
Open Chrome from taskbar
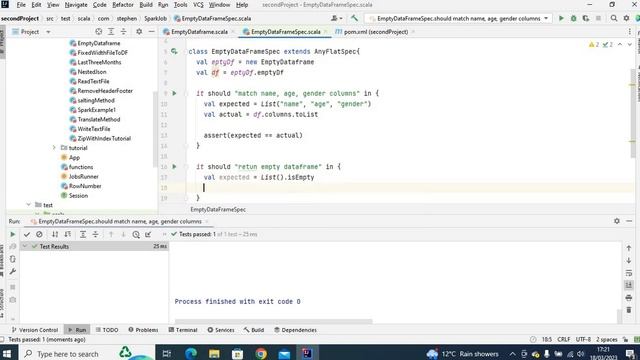coord(261,353)
